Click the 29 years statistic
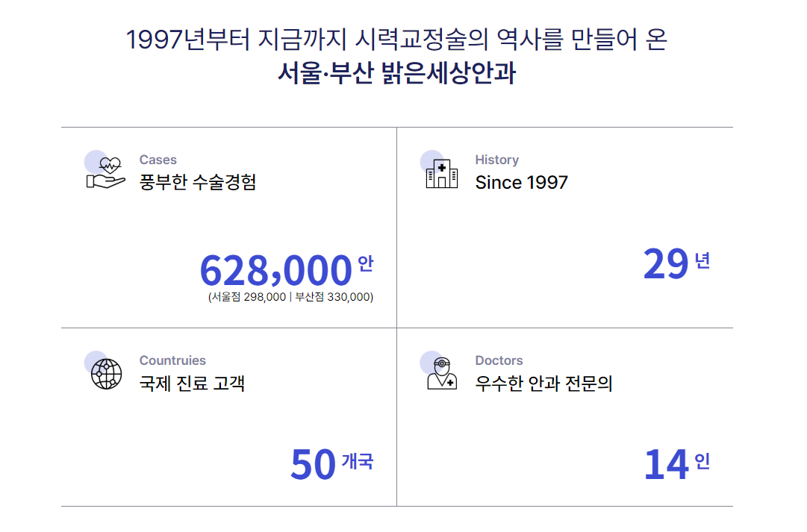The height and width of the screenshot is (532, 807). [665, 264]
